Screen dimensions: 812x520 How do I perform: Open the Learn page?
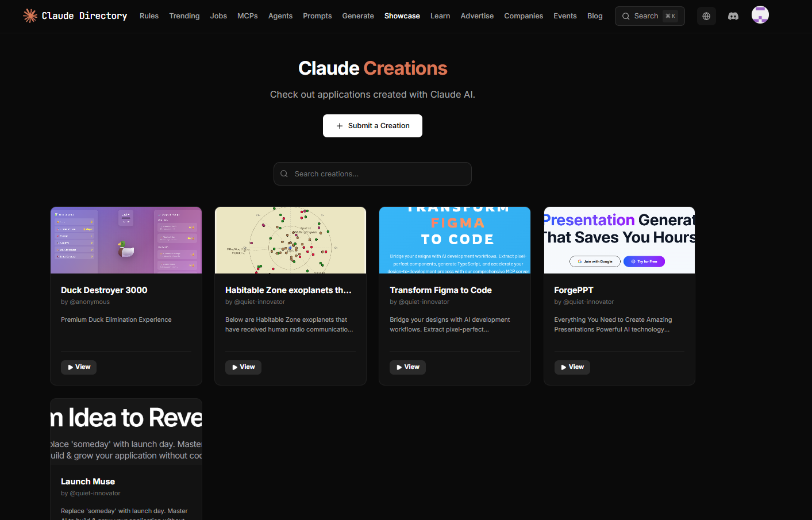(x=440, y=16)
